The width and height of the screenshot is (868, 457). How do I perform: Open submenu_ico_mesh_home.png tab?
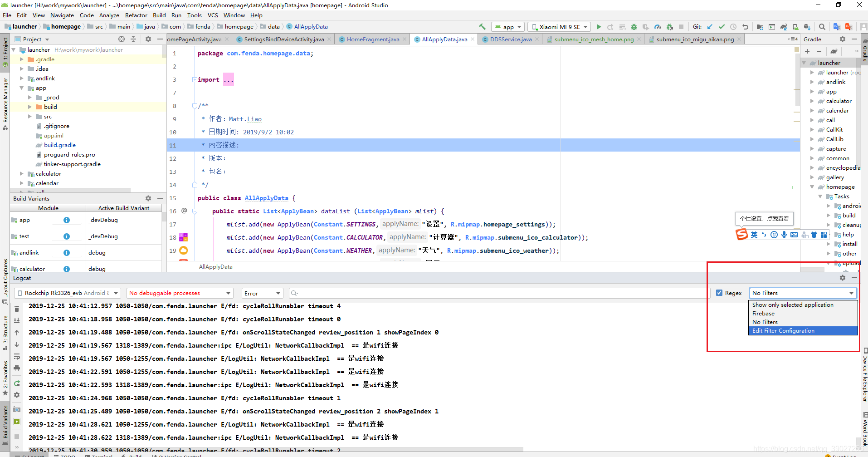(594, 39)
